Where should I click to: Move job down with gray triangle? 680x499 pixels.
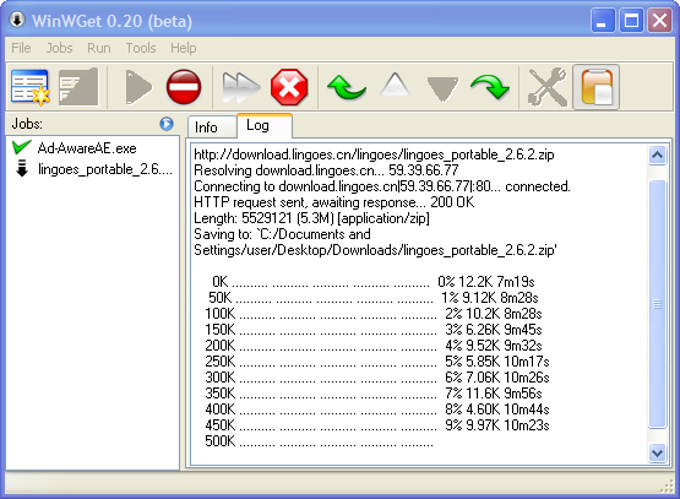tap(442, 89)
